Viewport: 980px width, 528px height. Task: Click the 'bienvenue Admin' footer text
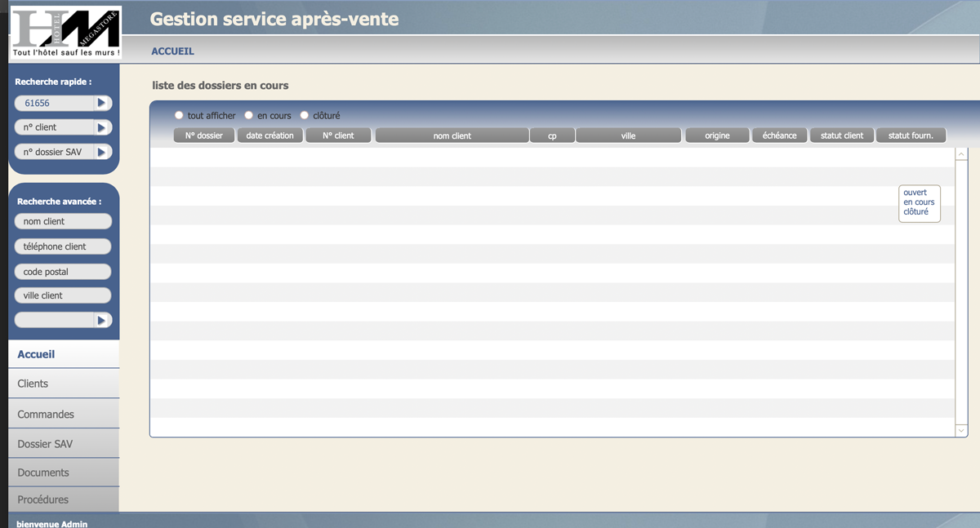tap(51, 524)
